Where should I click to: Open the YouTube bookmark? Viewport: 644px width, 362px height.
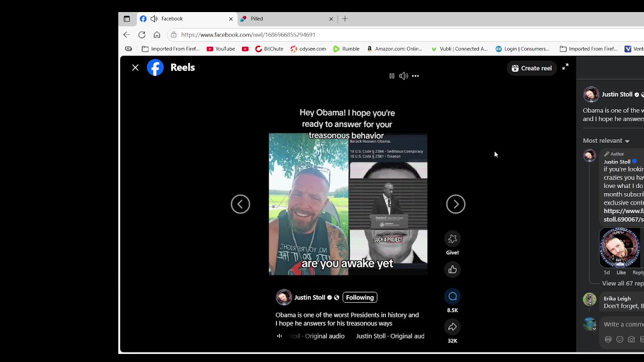221,49
